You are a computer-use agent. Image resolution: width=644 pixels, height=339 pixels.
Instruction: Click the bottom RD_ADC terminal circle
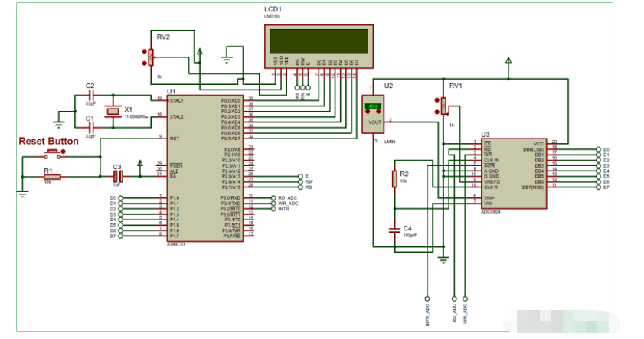click(454, 298)
